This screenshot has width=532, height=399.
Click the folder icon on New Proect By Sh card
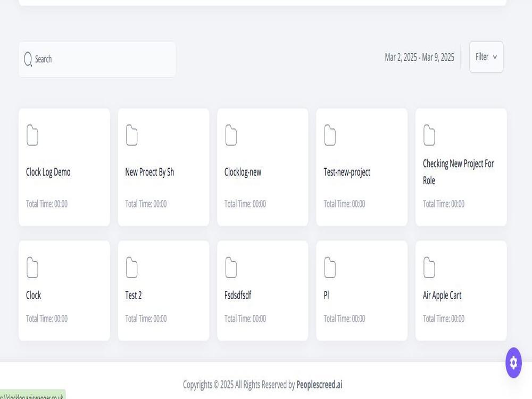tap(131, 135)
